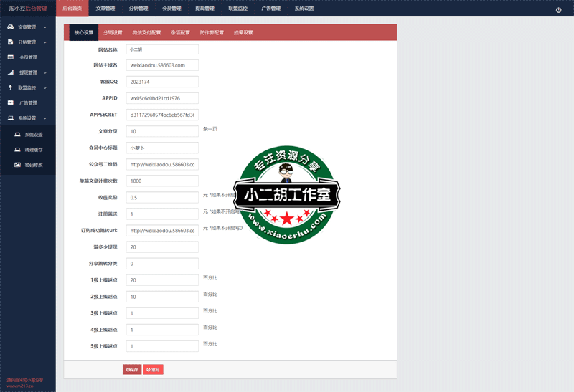Open the 分销设置 tab
This screenshot has width=574, height=392.
pos(113,33)
